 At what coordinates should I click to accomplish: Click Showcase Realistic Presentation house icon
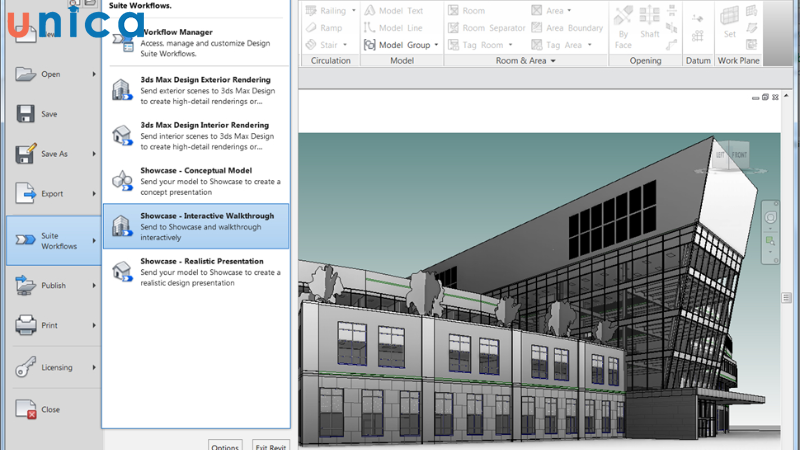[x=122, y=271]
